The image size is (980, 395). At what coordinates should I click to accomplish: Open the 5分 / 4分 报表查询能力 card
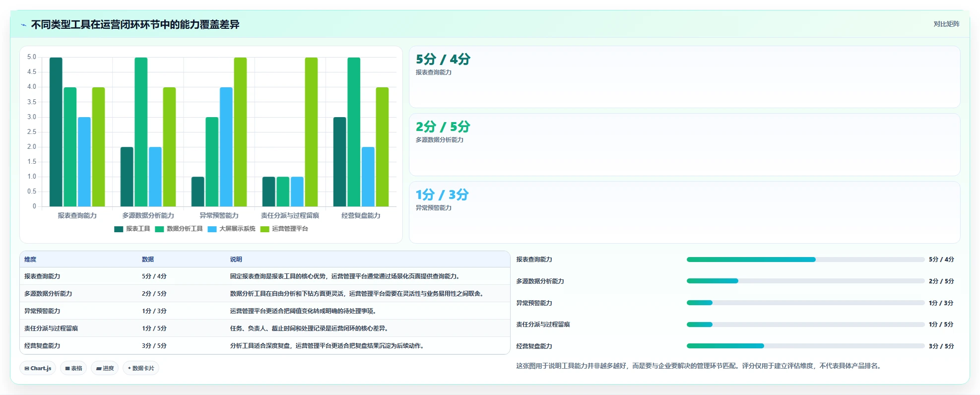tap(684, 77)
